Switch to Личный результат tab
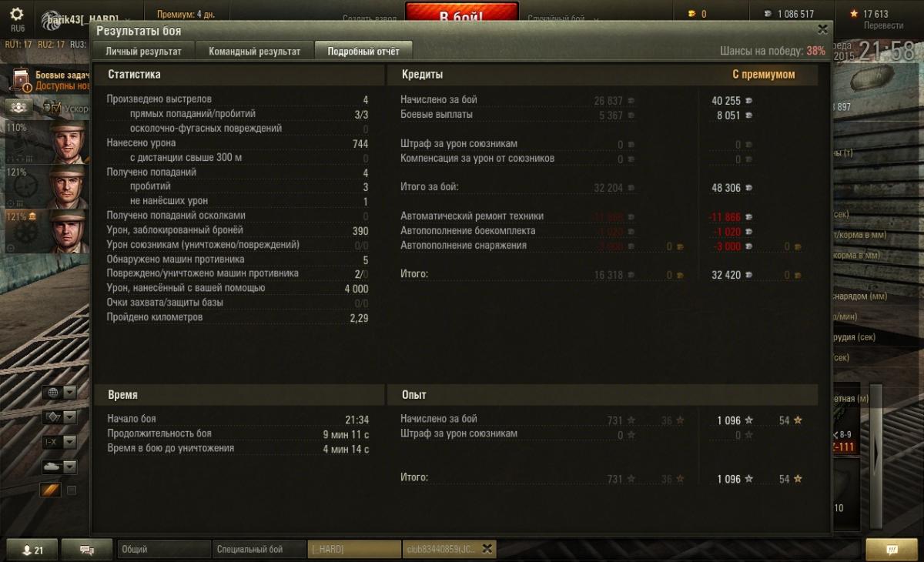 143,52
